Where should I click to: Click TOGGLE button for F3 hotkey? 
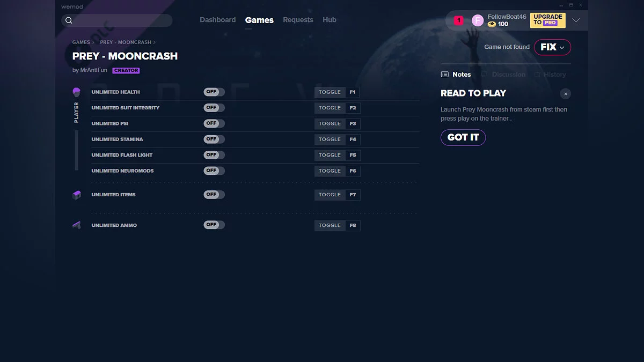(x=330, y=123)
